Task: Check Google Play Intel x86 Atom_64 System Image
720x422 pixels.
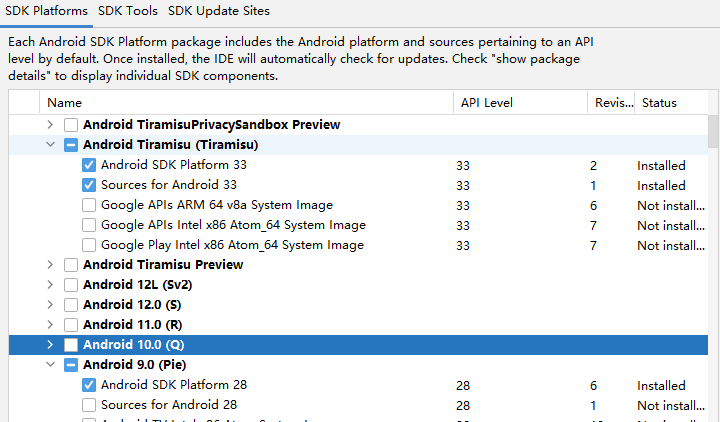Action: (89, 245)
